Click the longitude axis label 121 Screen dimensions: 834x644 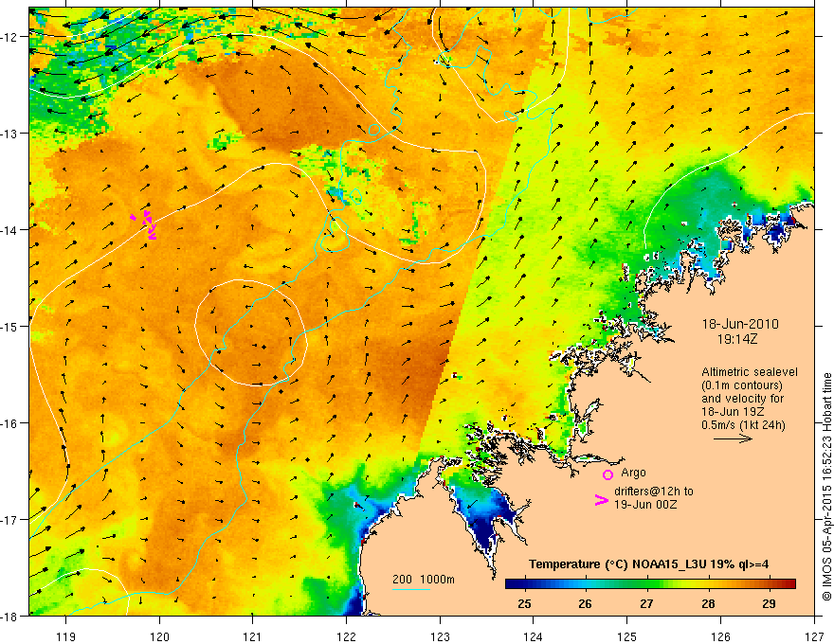click(x=253, y=637)
